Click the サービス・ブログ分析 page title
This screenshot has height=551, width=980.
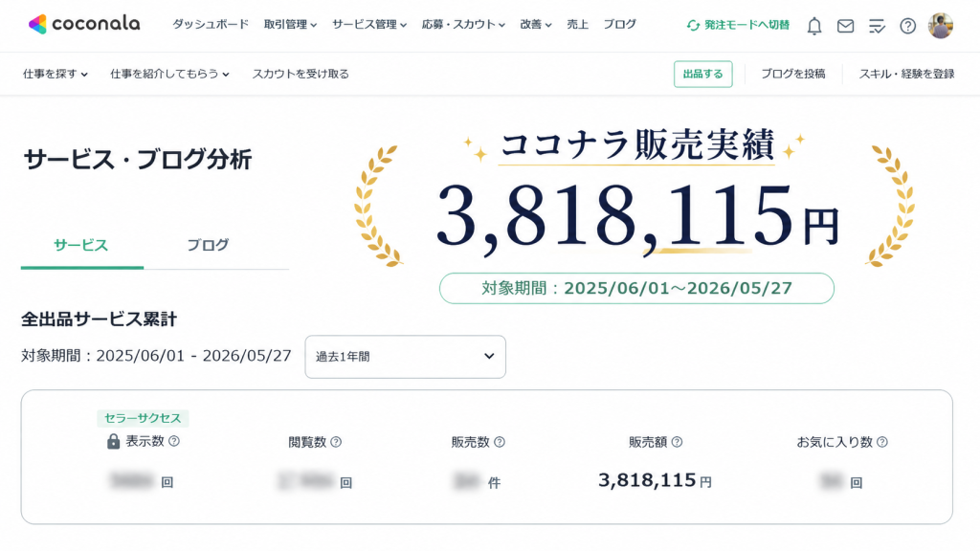point(138,160)
